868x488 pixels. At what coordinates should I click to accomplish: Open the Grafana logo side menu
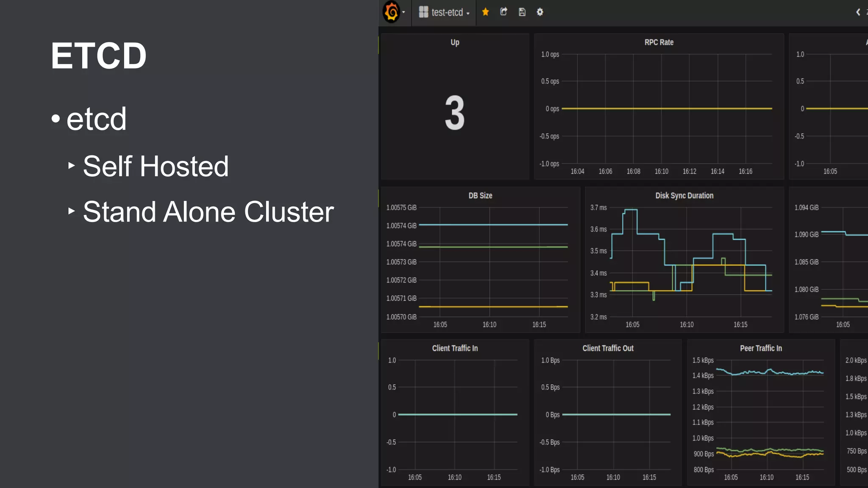pyautogui.click(x=391, y=12)
